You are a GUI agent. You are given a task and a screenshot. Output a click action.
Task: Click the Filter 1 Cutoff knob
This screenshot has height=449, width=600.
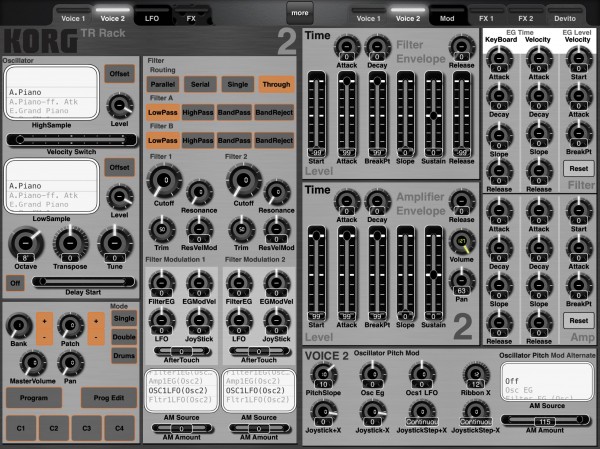[165, 181]
